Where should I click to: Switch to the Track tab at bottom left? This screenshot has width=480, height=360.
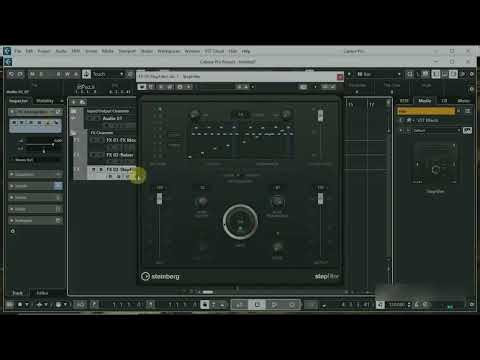point(17,293)
